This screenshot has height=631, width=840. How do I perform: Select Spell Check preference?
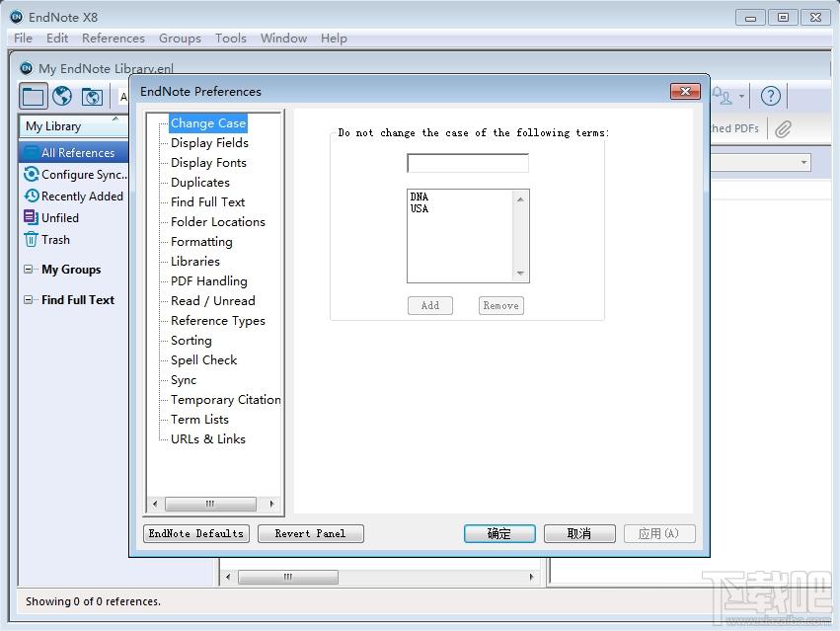tap(203, 360)
